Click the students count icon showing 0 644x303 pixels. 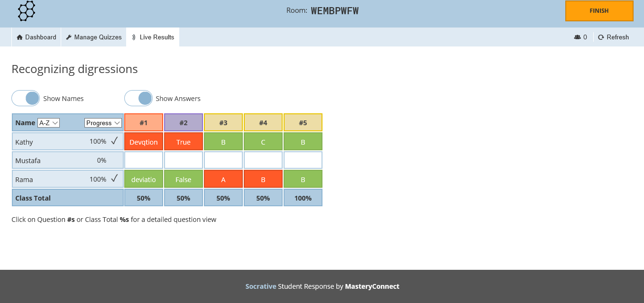pyautogui.click(x=578, y=37)
